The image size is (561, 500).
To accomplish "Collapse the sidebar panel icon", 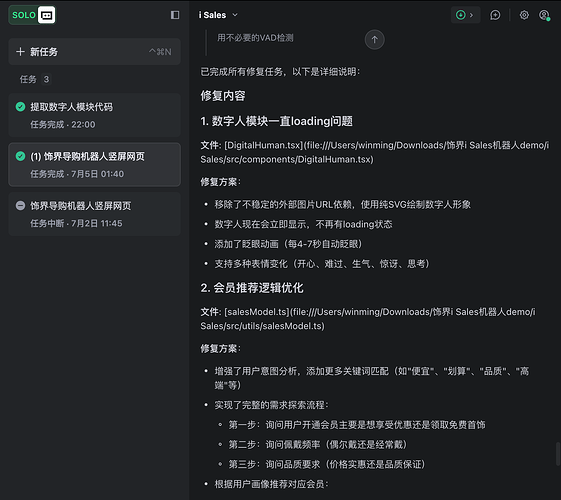I will tap(175, 15).
